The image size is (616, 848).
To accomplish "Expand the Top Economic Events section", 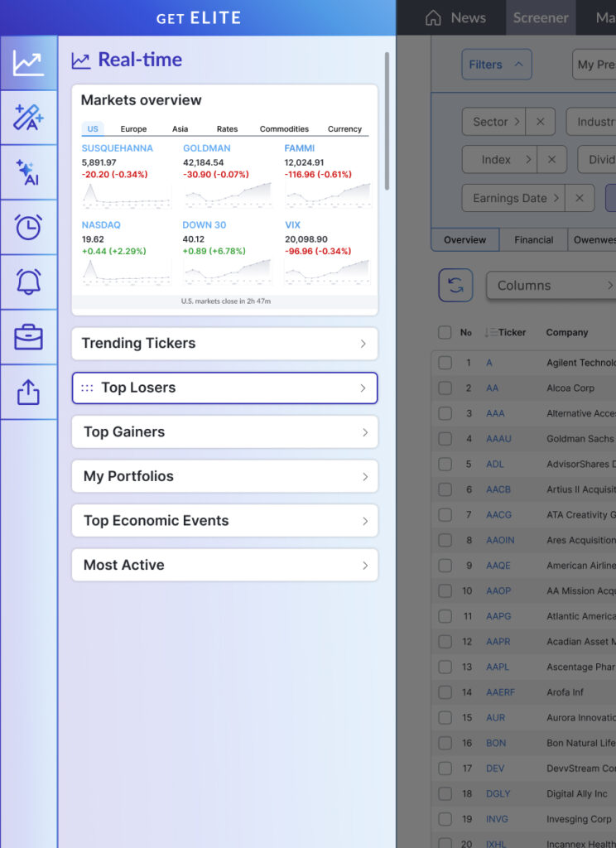I will [224, 521].
